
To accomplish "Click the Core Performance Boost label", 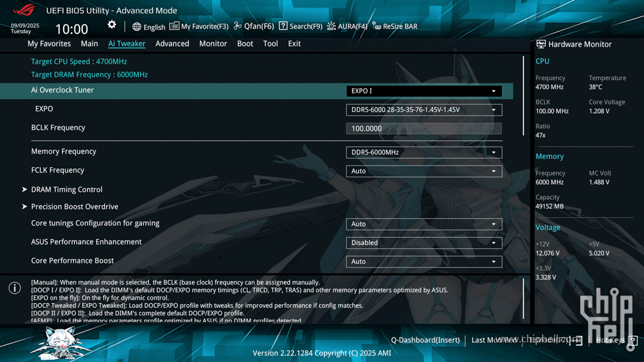I will click(x=72, y=261).
